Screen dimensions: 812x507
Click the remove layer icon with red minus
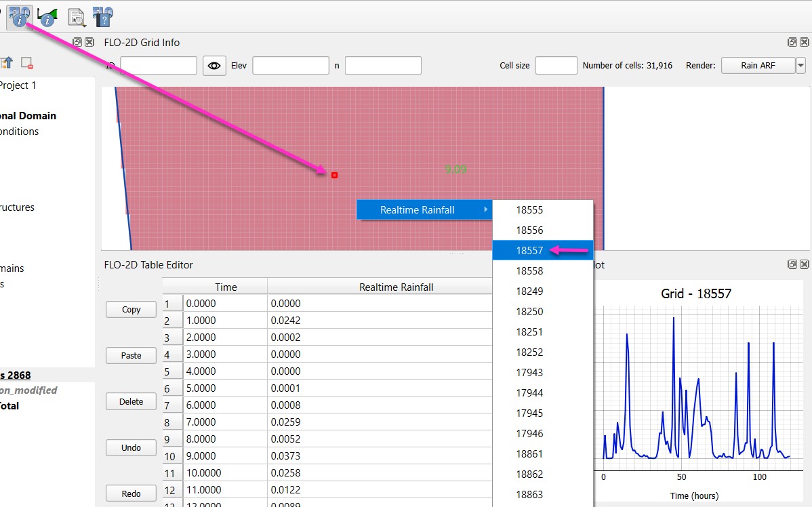27,63
